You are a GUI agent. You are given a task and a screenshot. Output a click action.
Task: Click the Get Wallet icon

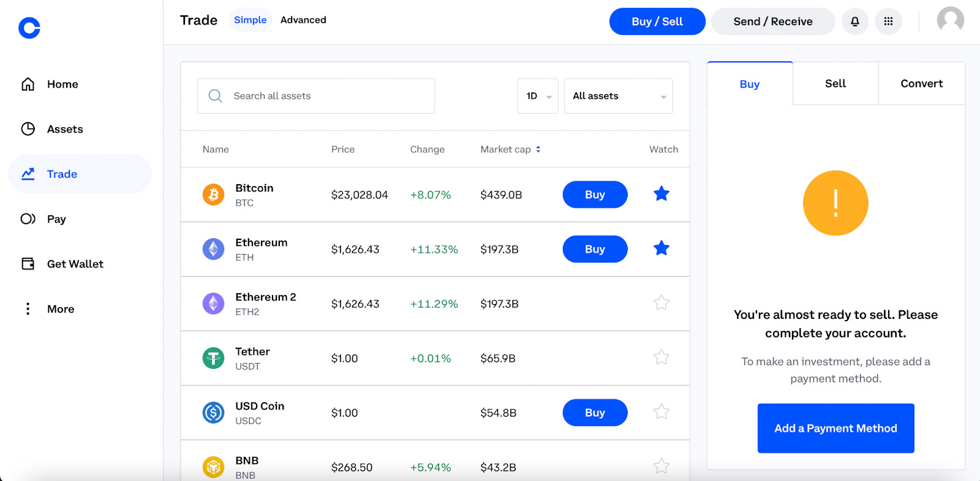pos(28,264)
